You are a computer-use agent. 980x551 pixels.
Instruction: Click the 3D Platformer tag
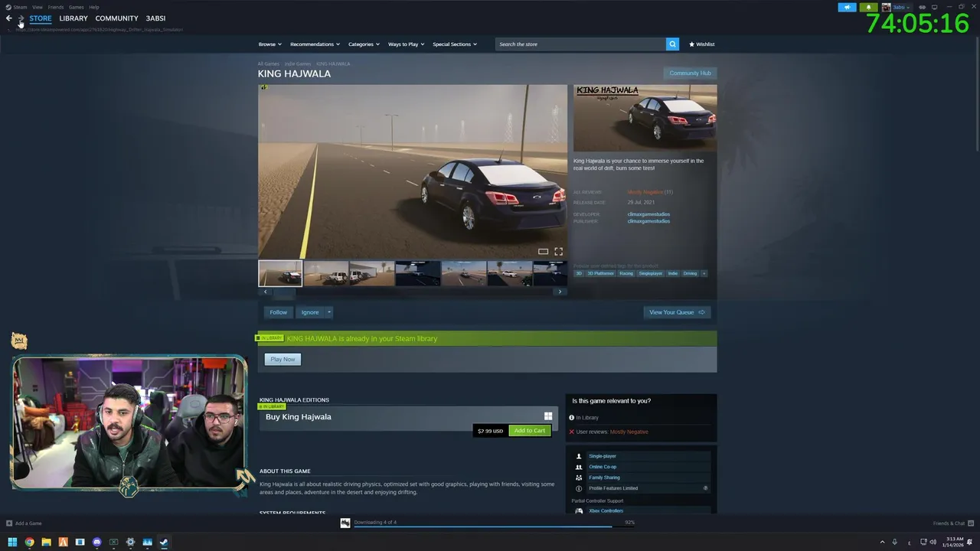pos(601,273)
